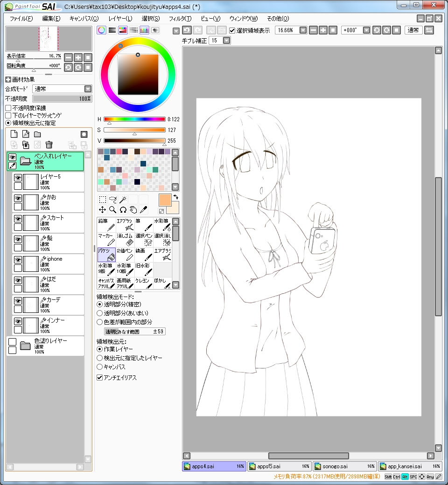The width and height of the screenshot is (448, 485).
Task: Open the ファイル(F) menu
Action: click(x=21, y=19)
